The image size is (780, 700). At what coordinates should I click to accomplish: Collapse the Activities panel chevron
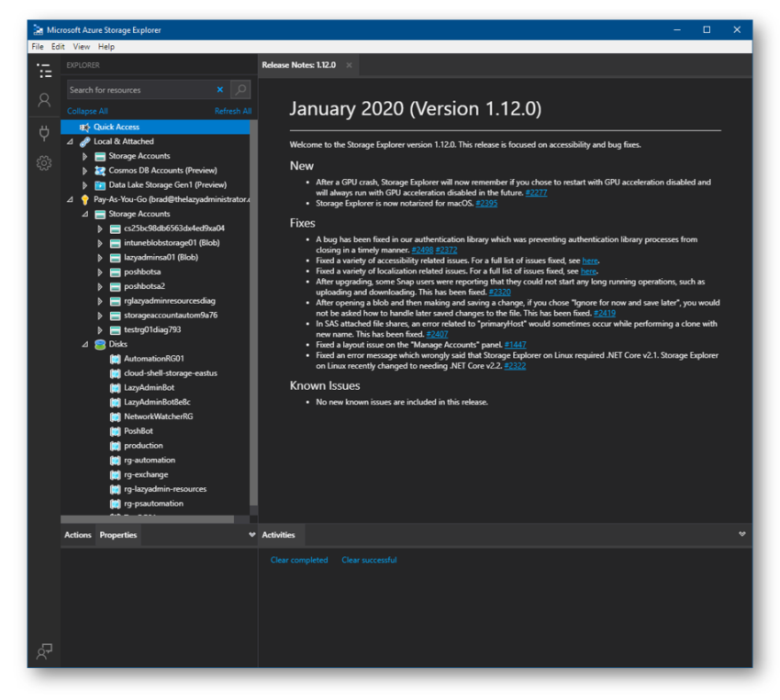741,534
